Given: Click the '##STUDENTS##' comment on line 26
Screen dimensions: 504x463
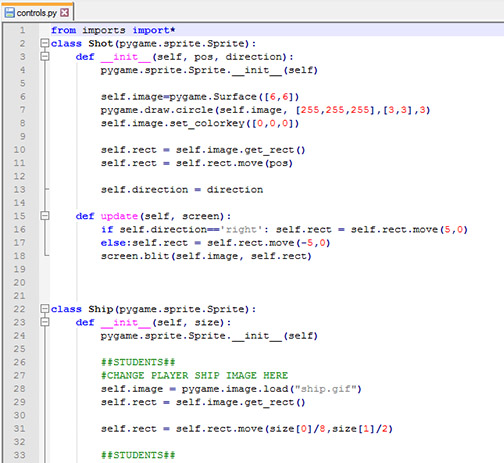Looking at the screenshot, I should [x=138, y=362].
